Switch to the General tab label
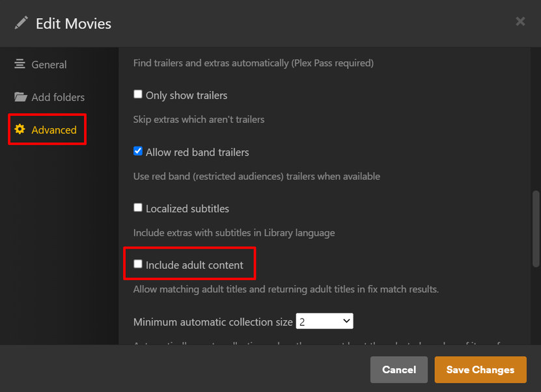 coord(49,64)
